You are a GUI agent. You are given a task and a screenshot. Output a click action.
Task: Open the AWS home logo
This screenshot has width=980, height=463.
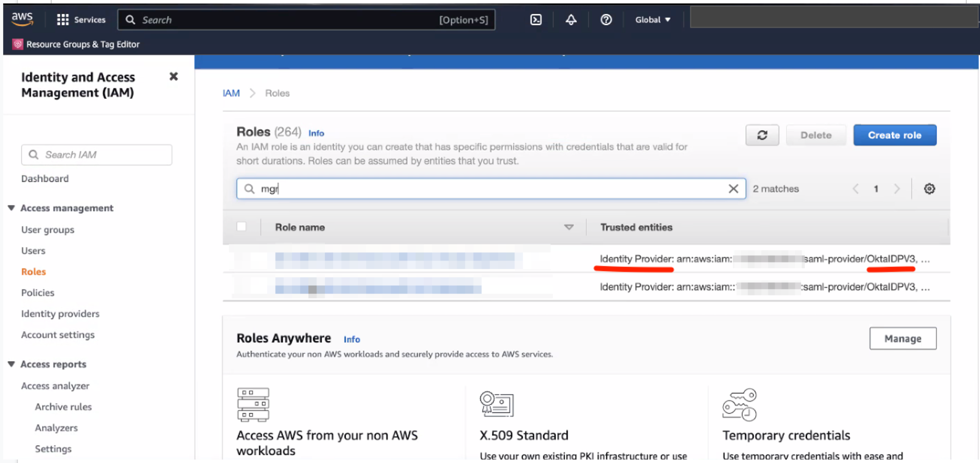click(x=22, y=19)
